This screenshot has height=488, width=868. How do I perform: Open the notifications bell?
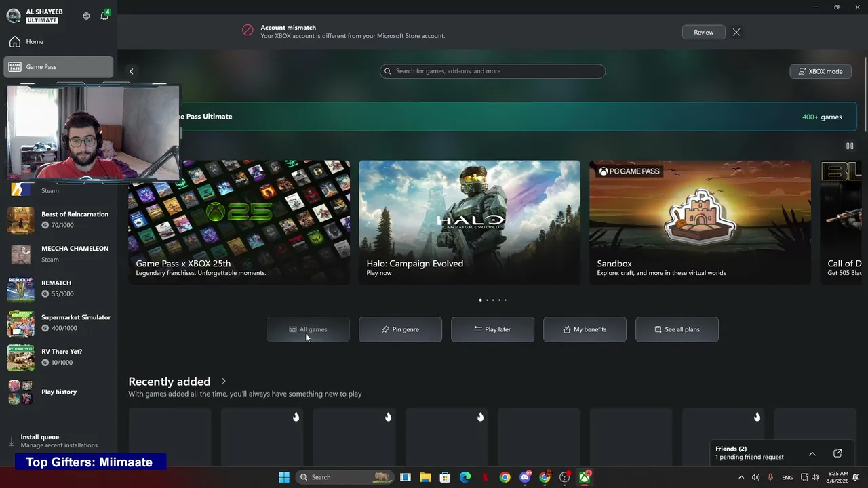click(104, 16)
